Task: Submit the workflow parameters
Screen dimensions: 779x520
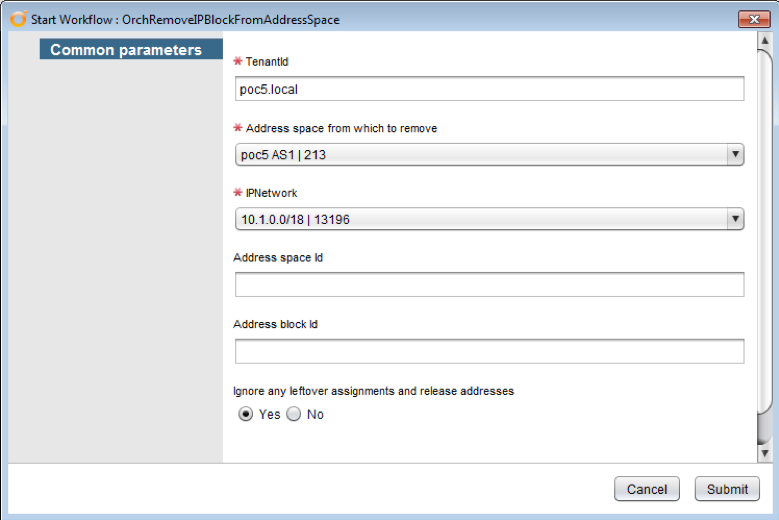Action: (x=727, y=489)
